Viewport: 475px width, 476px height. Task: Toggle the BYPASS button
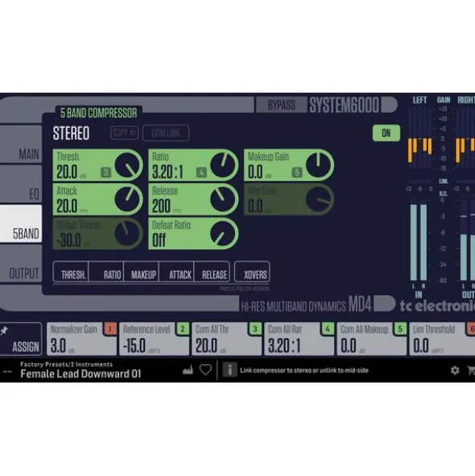coord(281,105)
